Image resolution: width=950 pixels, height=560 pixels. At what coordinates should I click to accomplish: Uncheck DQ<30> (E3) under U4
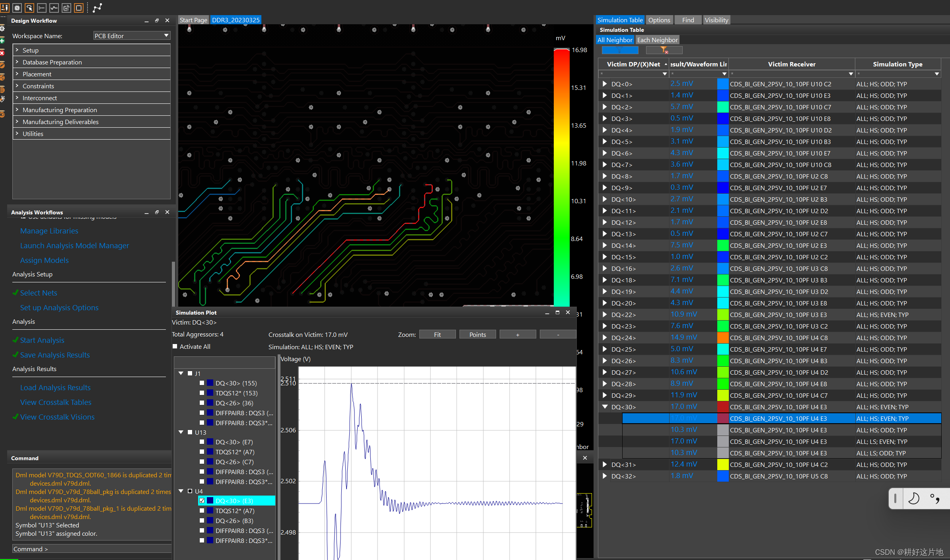(x=202, y=501)
